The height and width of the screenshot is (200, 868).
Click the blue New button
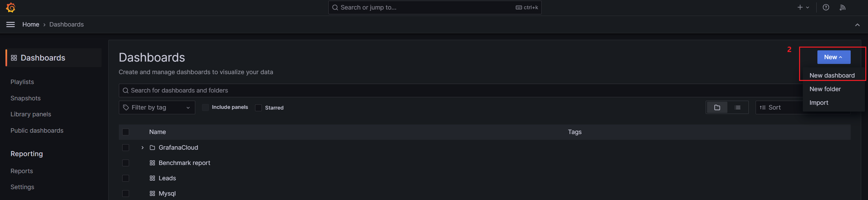tap(834, 57)
